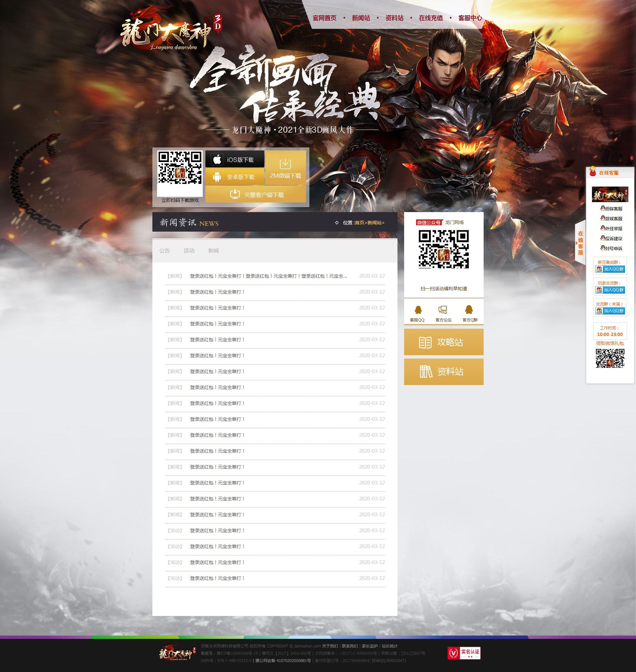This screenshot has height=672, width=636.
Task: Collapse the 在线客服 side tab
Action: [580, 243]
